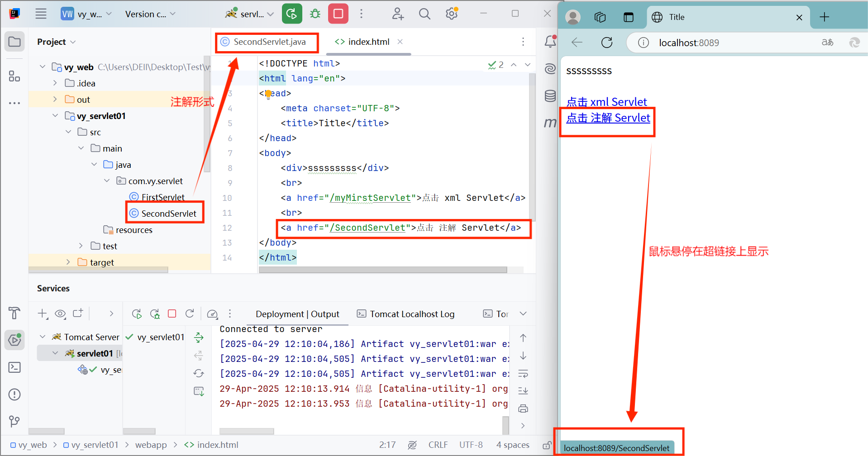Reload the page in the browser

[x=606, y=43]
